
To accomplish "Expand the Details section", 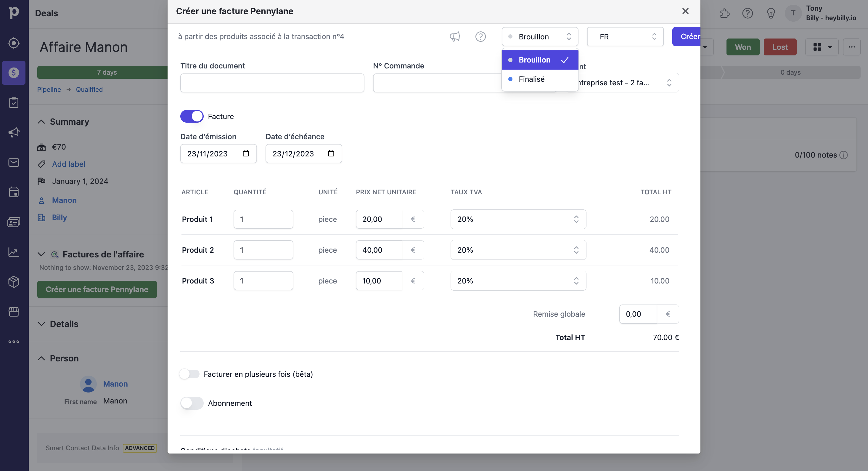I will click(41, 324).
